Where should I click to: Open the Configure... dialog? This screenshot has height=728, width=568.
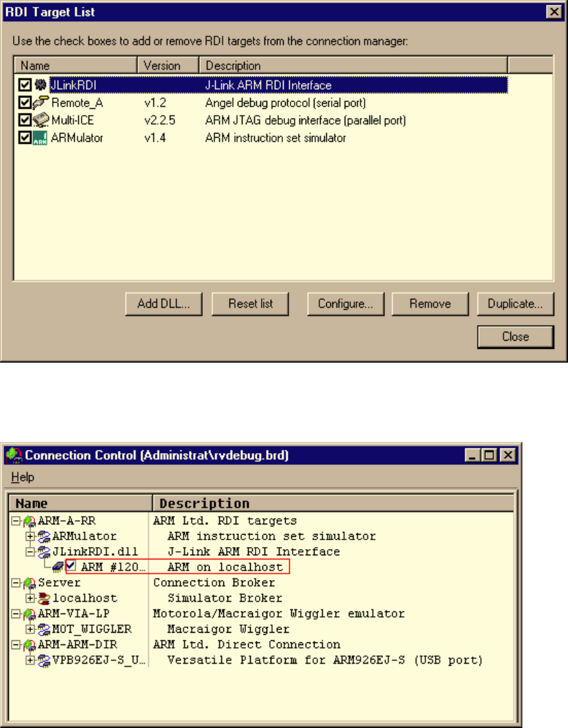(346, 304)
